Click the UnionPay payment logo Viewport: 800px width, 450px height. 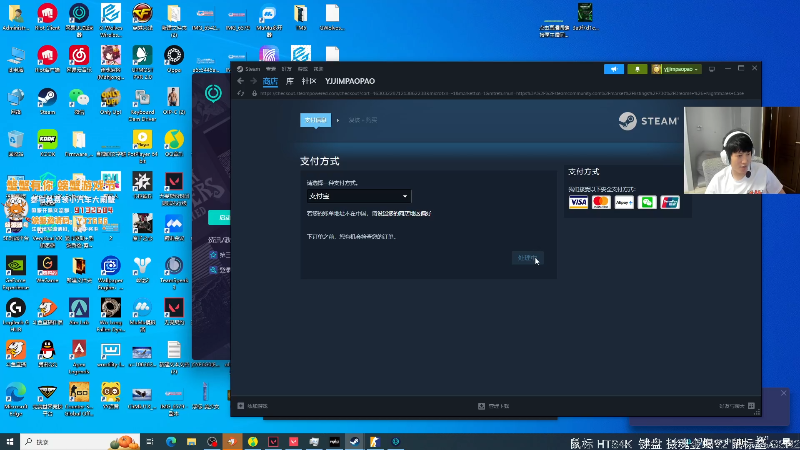click(670, 203)
